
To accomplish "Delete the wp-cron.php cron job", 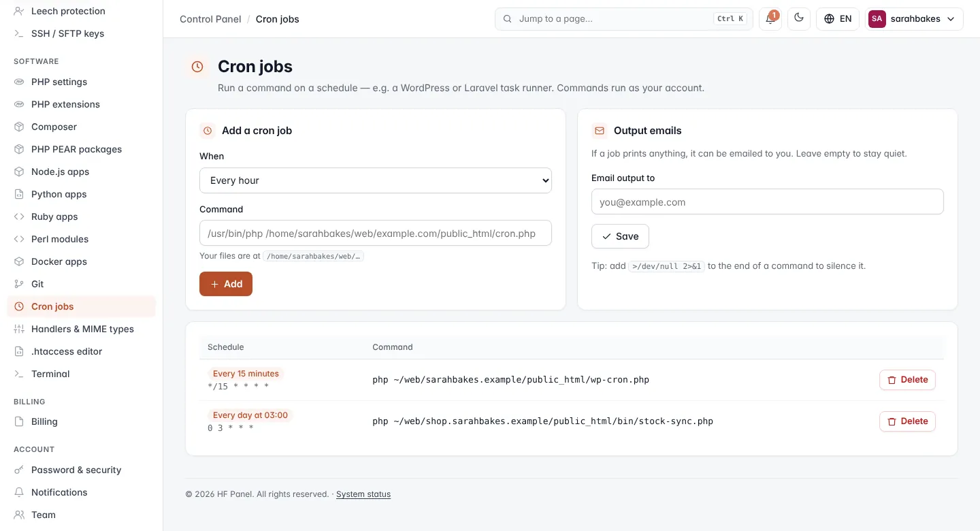I will [907, 380].
